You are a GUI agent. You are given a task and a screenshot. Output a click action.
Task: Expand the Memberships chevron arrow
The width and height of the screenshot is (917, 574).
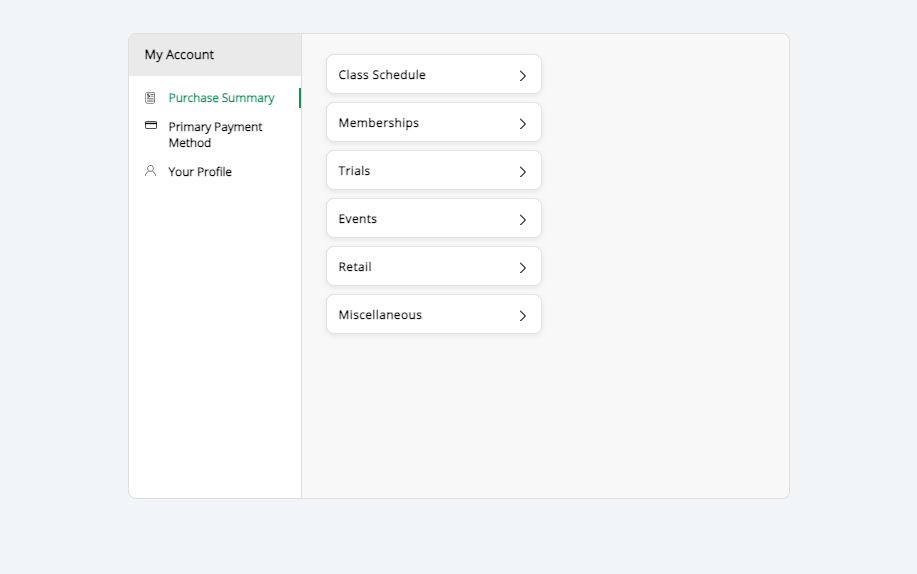tap(523, 123)
